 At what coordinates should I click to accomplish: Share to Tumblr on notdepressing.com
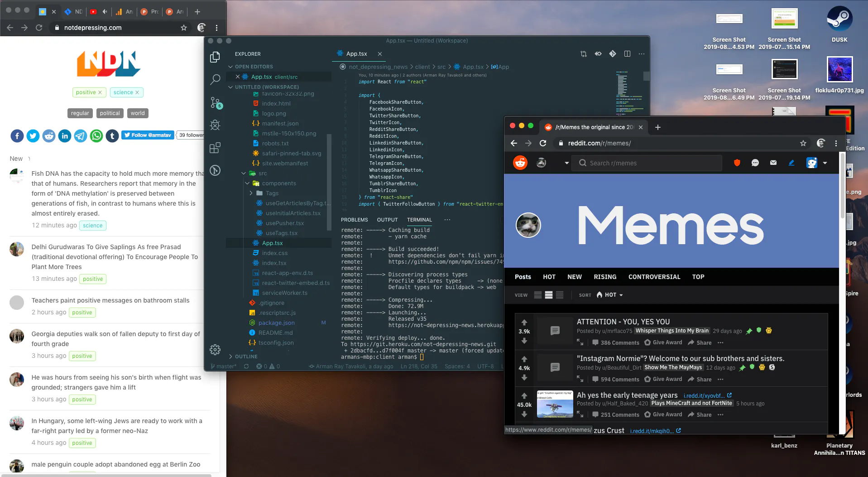(x=112, y=135)
